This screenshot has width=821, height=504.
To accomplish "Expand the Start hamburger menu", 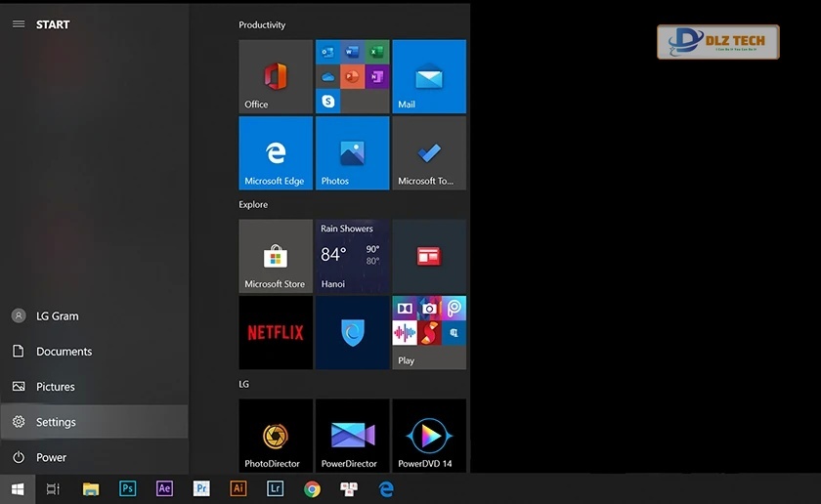I will [19, 24].
